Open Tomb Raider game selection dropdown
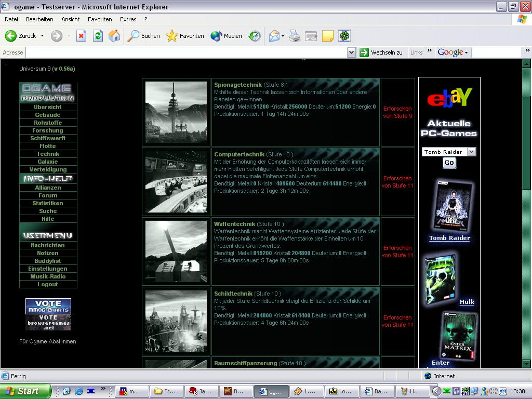 [471, 152]
